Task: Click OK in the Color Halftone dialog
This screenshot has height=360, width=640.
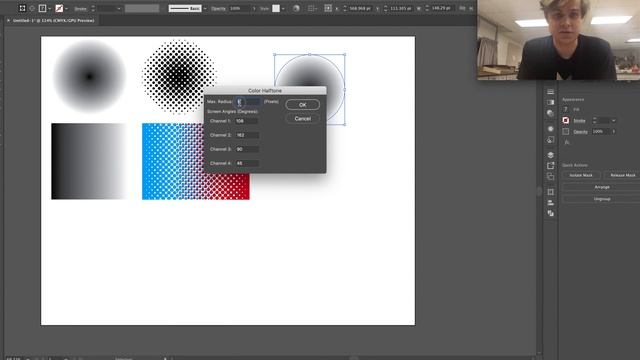Action: tap(302, 105)
